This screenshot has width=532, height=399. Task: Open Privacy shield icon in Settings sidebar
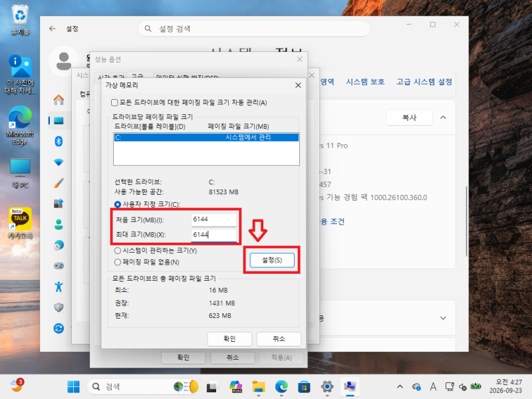59,307
